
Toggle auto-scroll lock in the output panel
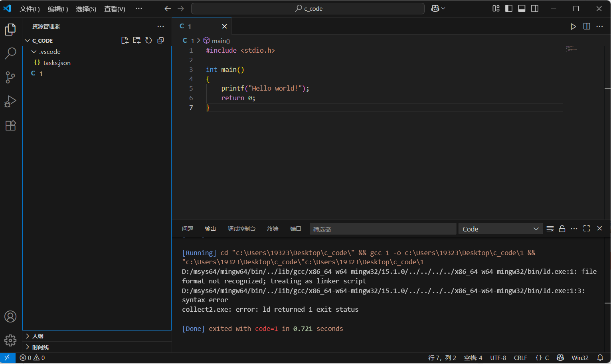pos(562,228)
